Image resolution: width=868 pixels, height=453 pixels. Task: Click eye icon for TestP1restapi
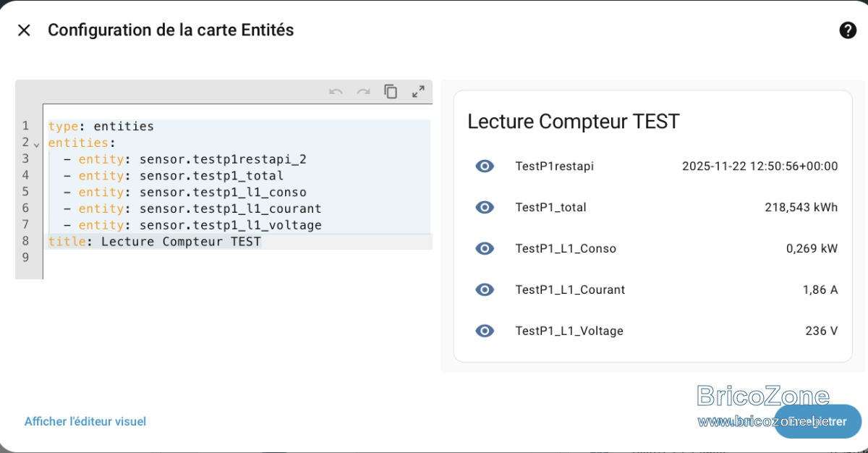point(485,166)
